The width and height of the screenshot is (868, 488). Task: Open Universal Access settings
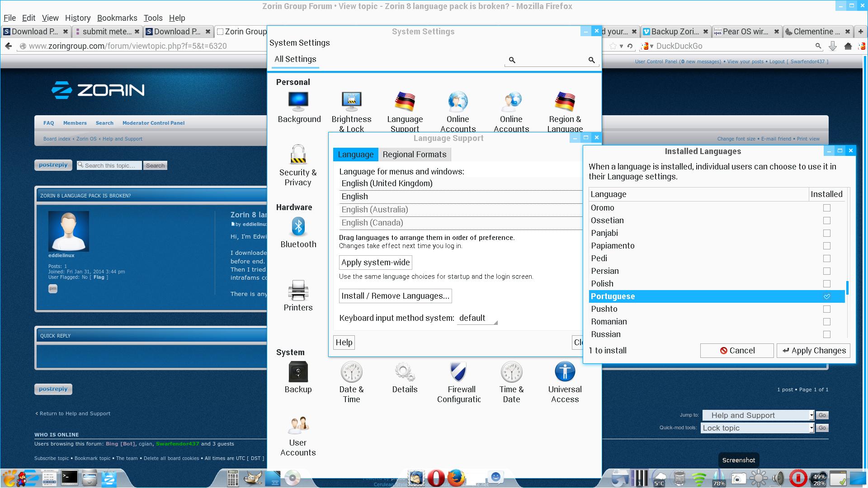565,372
